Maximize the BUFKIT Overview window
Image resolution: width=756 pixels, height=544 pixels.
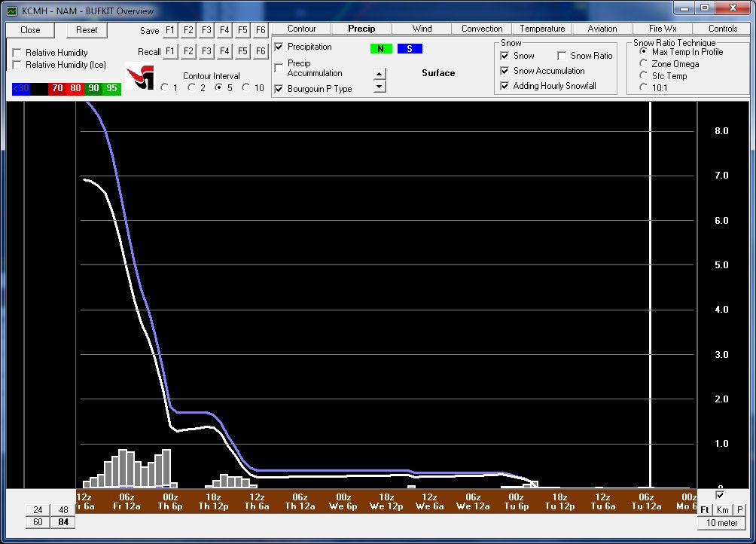coord(705,8)
